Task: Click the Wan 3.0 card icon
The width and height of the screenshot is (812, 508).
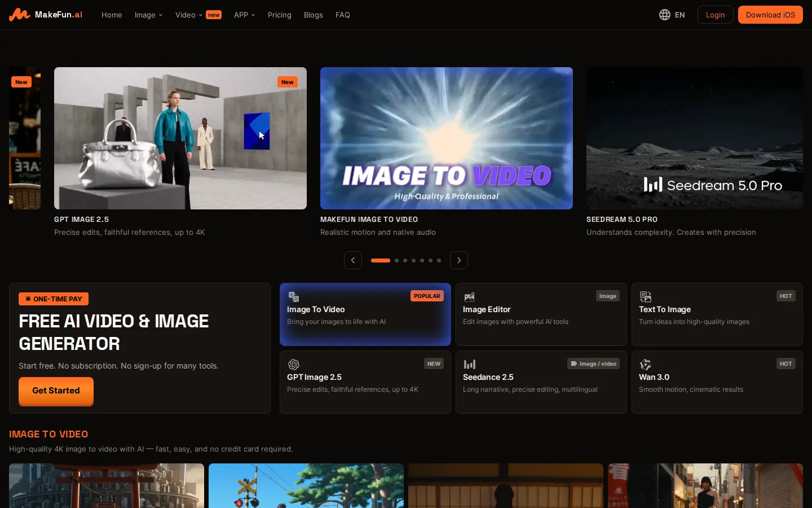Action: pos(646,365)
